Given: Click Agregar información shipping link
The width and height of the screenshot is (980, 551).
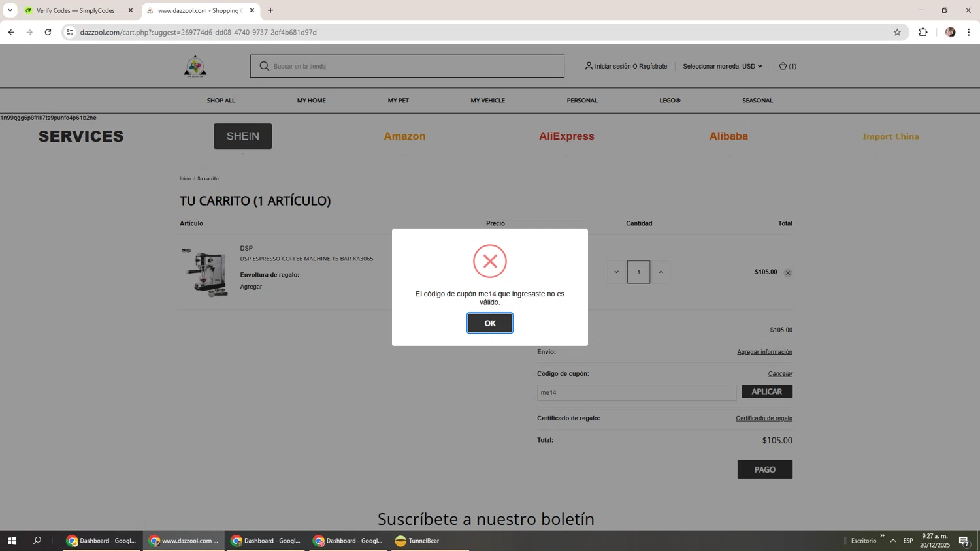Looking at the screenshot, I should coord(764,352).
